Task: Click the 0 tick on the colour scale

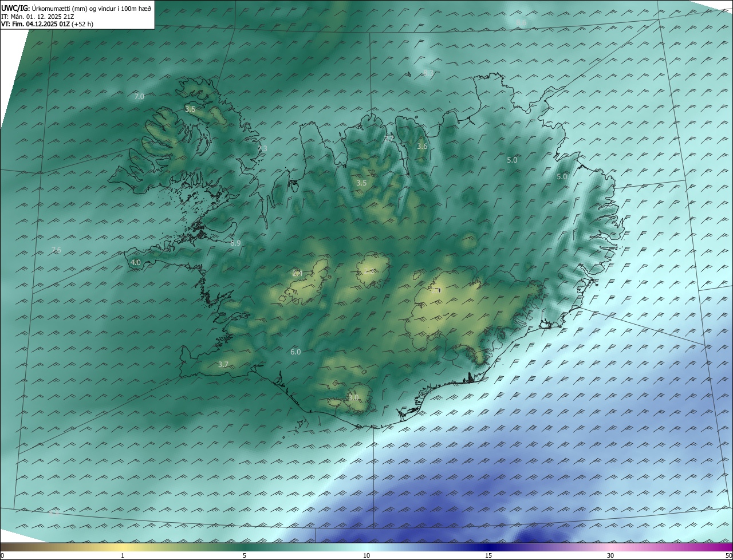Action: (2, 555)
